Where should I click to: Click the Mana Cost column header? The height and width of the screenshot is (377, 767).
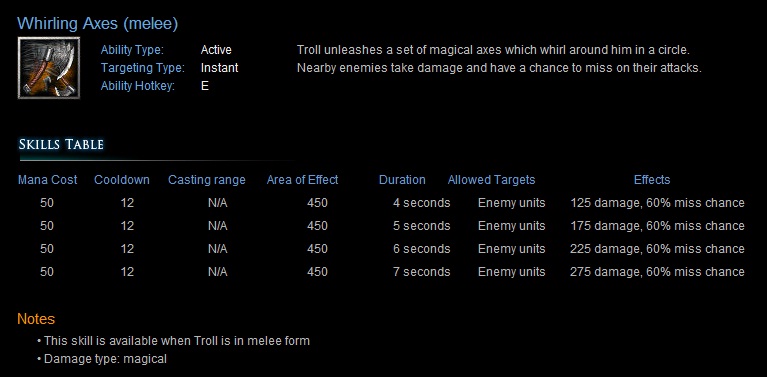coord(47,180)
